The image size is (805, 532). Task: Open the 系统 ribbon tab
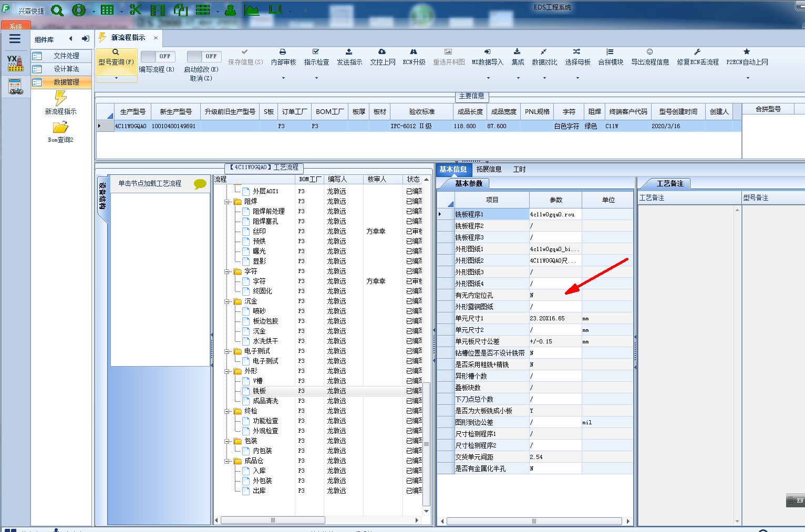click(x=16, y=26)
